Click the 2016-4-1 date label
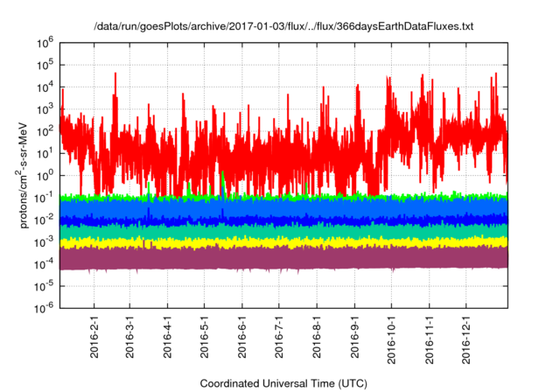Image resolution: width=560 pixels, height=392 pixels. pyautogui.click(x=167, y=337)
